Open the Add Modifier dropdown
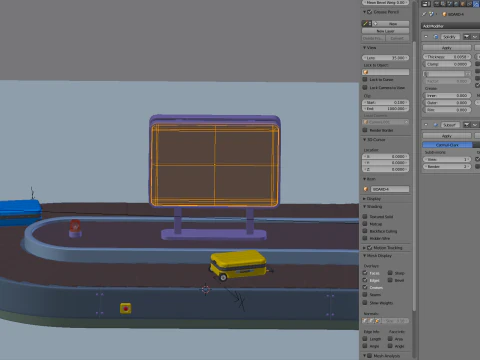Viewport: 480px width, 360px height. [x=450, y=26]
